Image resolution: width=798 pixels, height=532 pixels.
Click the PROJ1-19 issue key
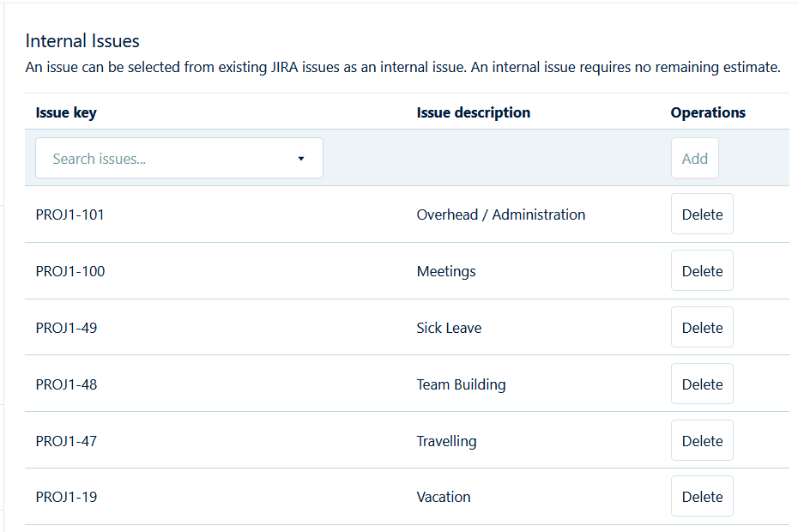(x=66, y=497)
